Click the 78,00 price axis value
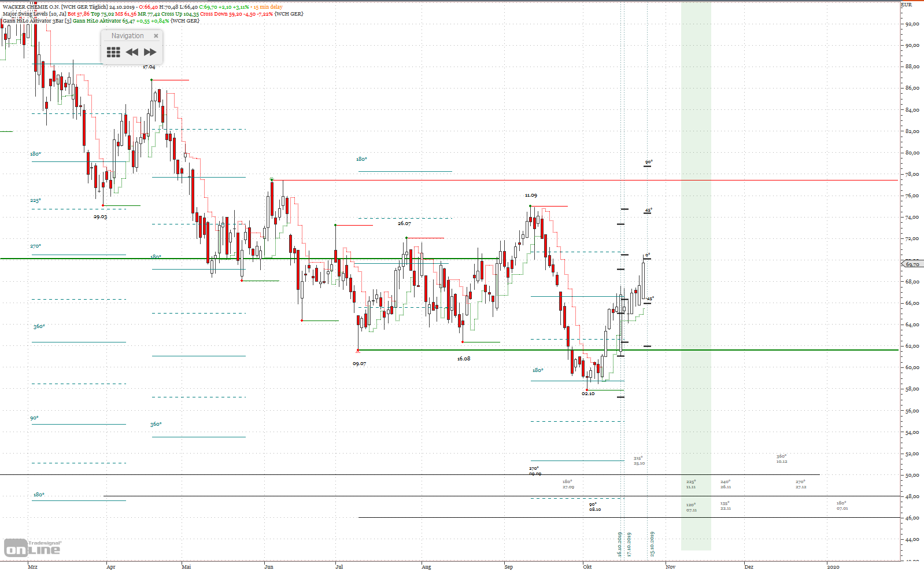924x571 pixels. point(912,174)
